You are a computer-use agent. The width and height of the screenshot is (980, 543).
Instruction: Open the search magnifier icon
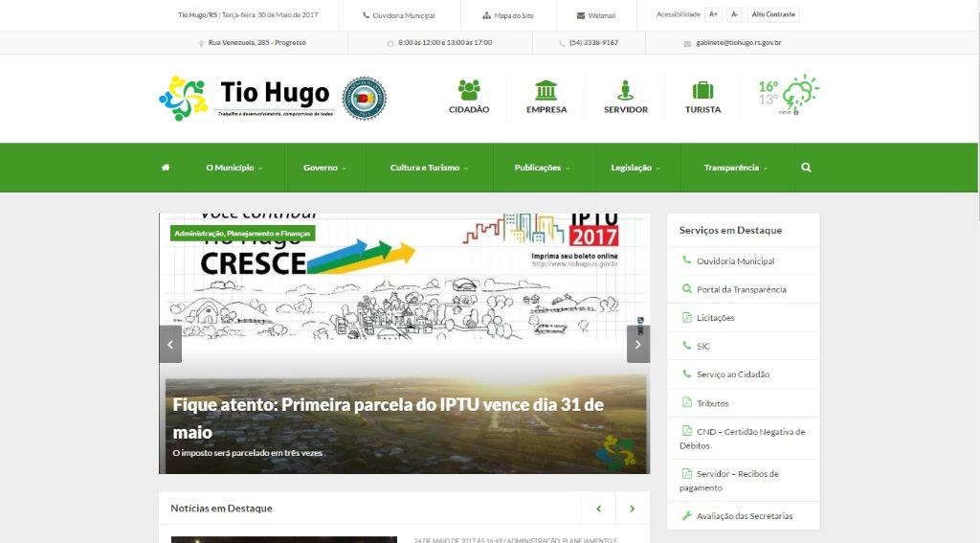point(806,168)
